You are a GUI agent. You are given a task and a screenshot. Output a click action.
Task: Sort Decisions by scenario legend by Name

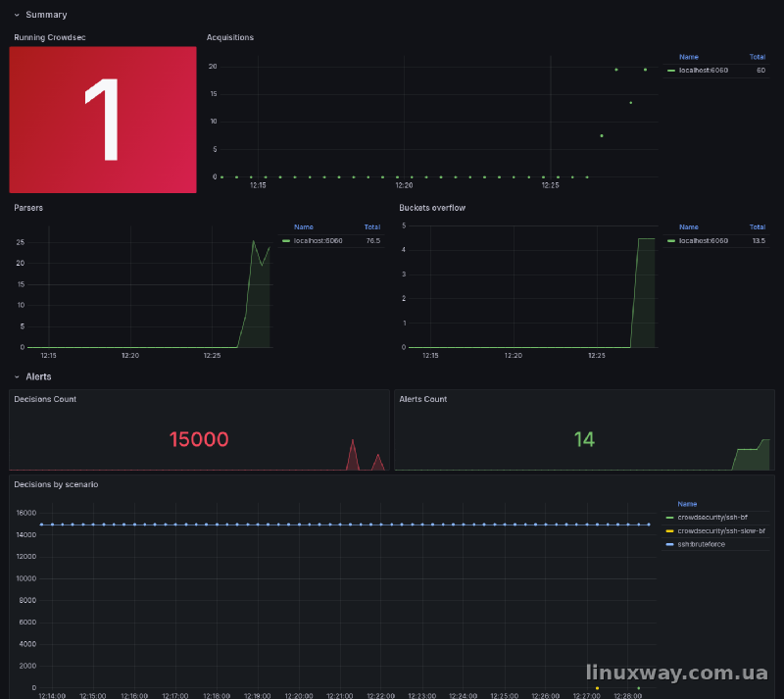tap(687, 504)
